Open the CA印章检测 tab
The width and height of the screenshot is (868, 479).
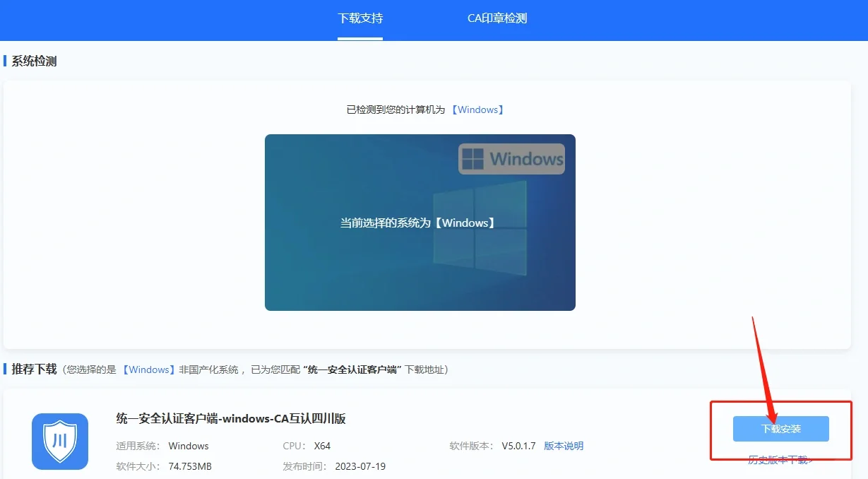click(x=497, y=18)
